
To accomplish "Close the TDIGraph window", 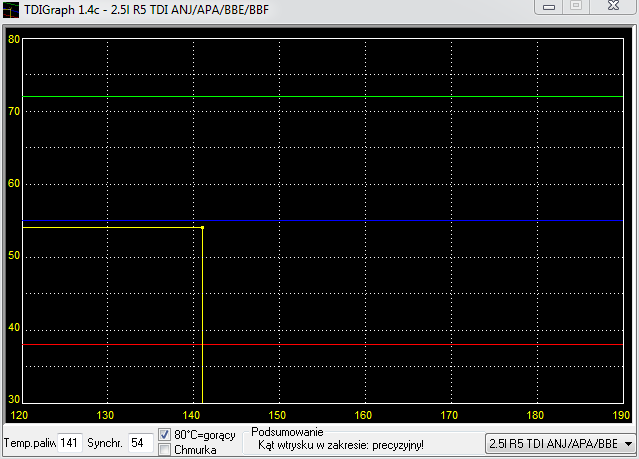I will tap(613, 7).
